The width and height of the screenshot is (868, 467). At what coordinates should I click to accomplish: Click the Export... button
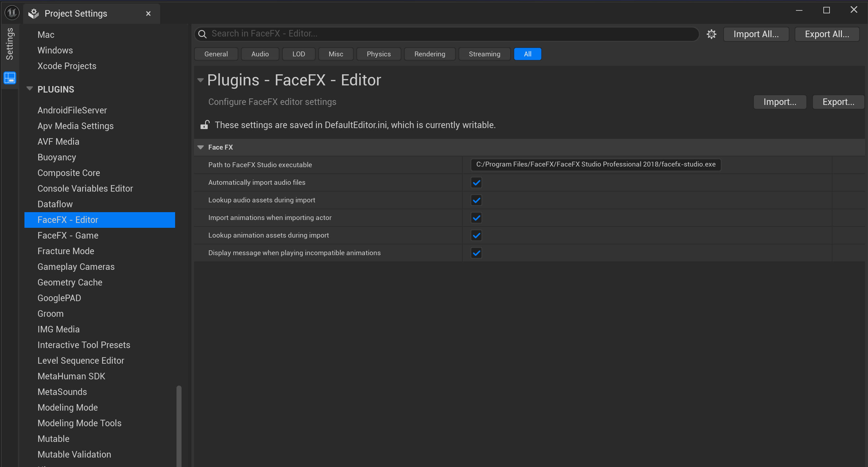(x=838, y=102)
